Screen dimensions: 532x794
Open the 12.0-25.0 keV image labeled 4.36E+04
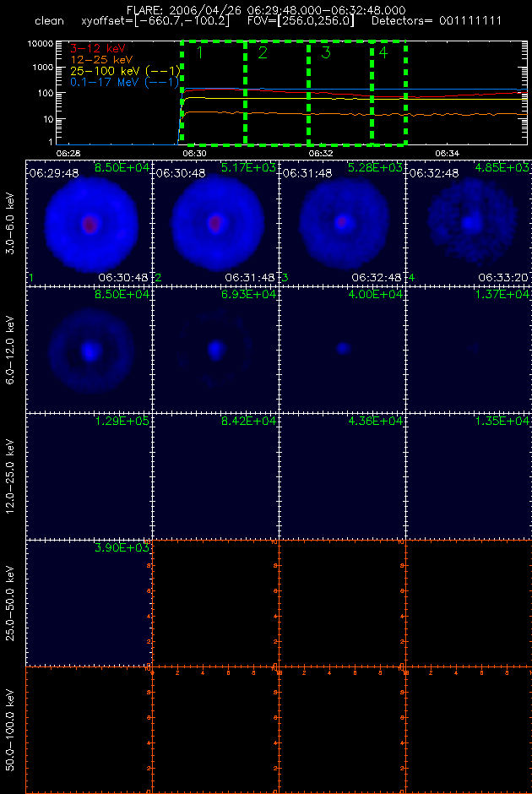click(x=342, y=476)
